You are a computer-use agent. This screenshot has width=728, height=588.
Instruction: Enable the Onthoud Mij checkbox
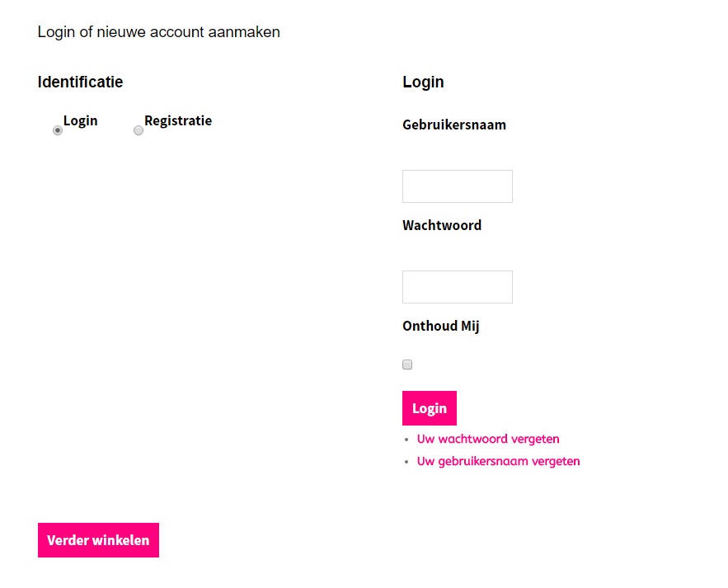407,365
